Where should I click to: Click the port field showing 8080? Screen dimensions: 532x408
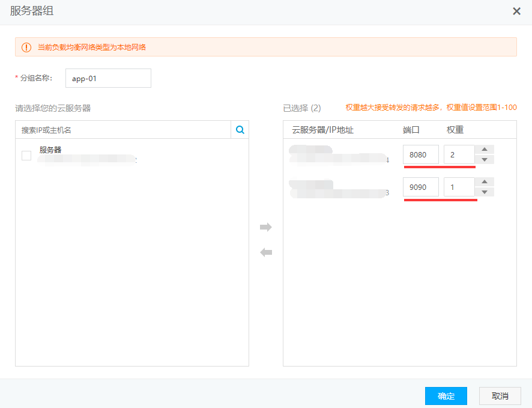[x=420, y=154]
